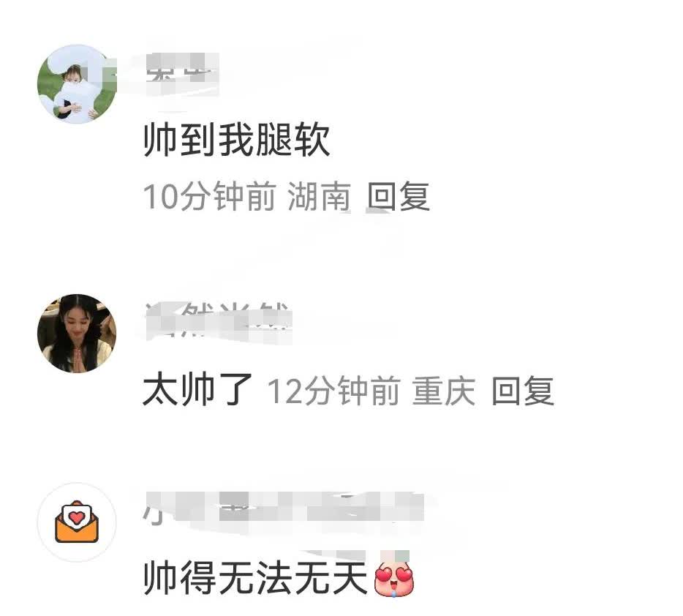This screenshot has height=616, width=683.
Task: Open the first commenter's child-photo avatar
Action: click(x=77, y=83)
